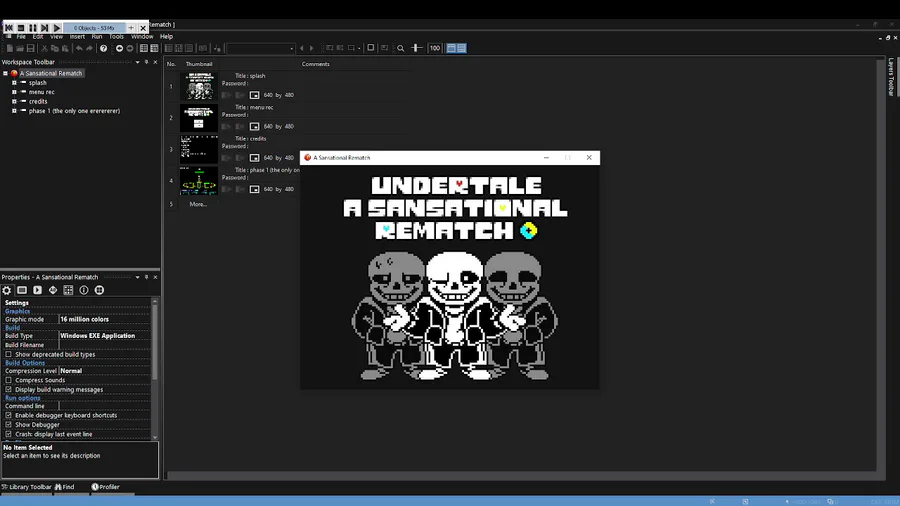Open the frame selector combo box

click(261, 48)
